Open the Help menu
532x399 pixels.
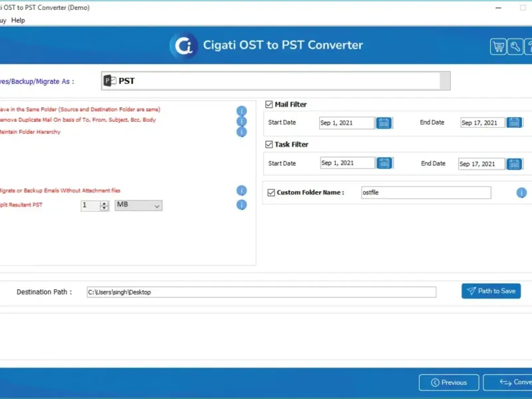18,21
